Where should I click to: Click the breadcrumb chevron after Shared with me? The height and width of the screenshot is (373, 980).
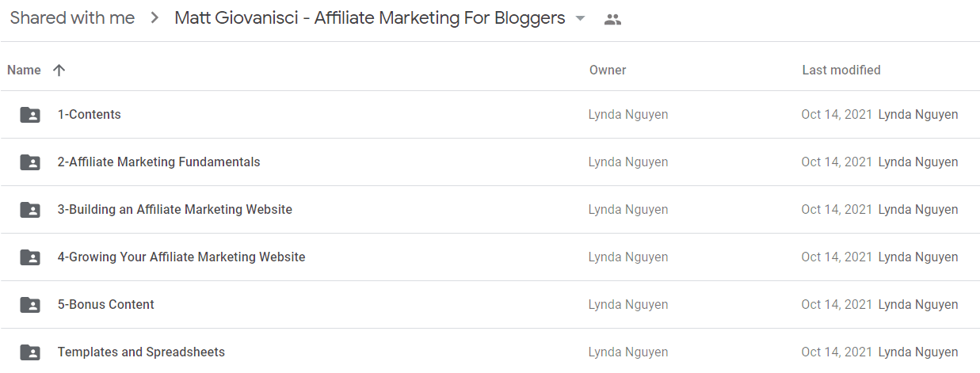tap(154, 18)
